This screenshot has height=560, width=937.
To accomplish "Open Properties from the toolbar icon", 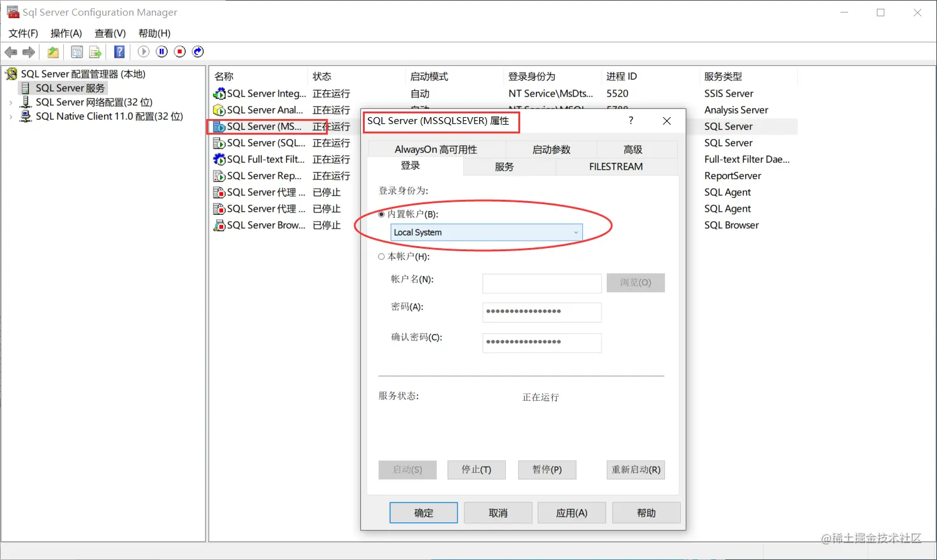I will point(77,52).
